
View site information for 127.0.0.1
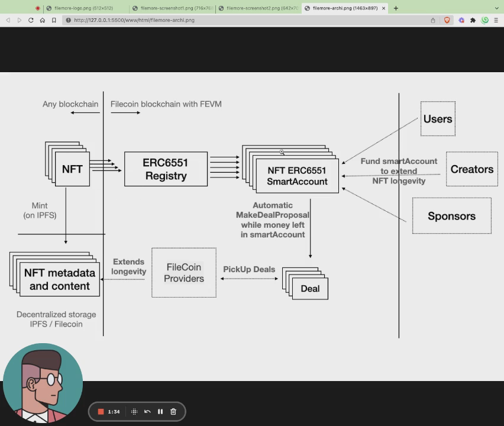(68, 20)
